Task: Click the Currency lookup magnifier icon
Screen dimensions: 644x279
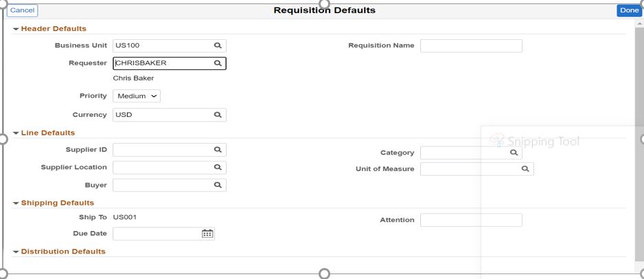Action: [x=217, y=115]
